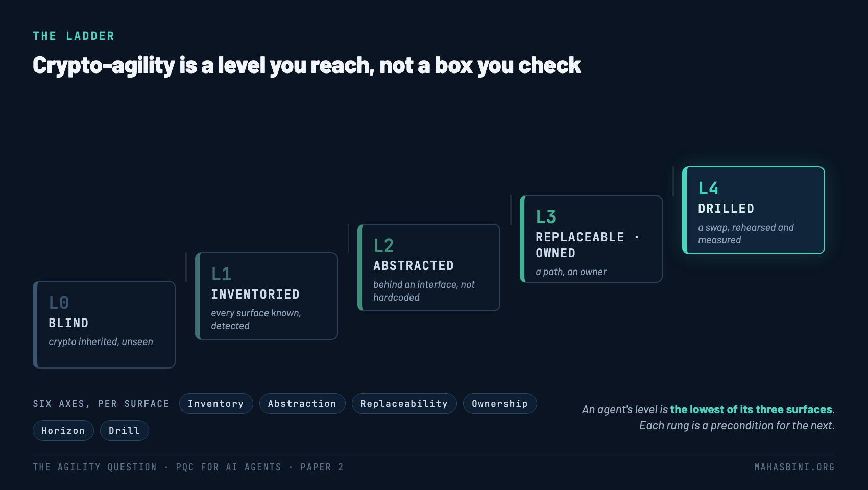Select the highlighted L4 DRILLED card

[754, 210]
